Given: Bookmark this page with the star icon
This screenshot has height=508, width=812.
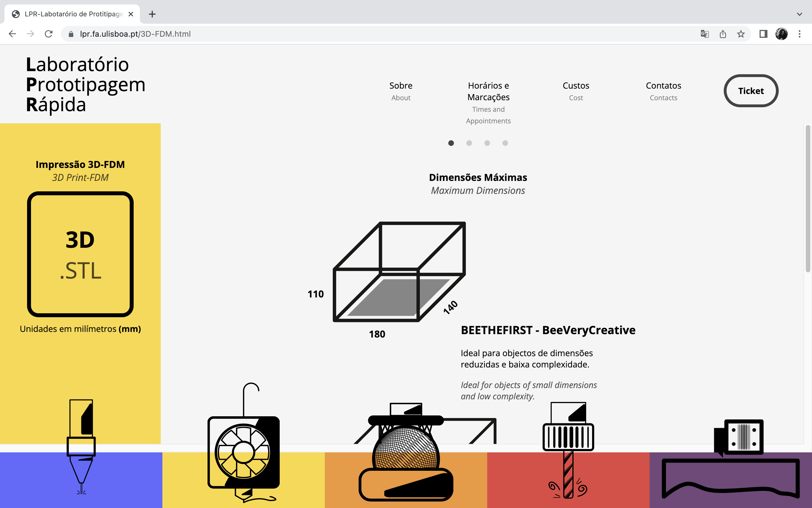Looking at the screenshot, I should (741, 34).
